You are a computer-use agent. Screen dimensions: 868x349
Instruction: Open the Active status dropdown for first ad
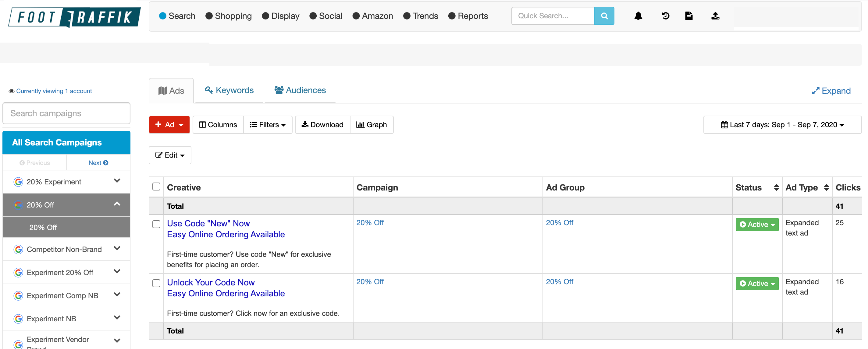(x=757, y=225)
